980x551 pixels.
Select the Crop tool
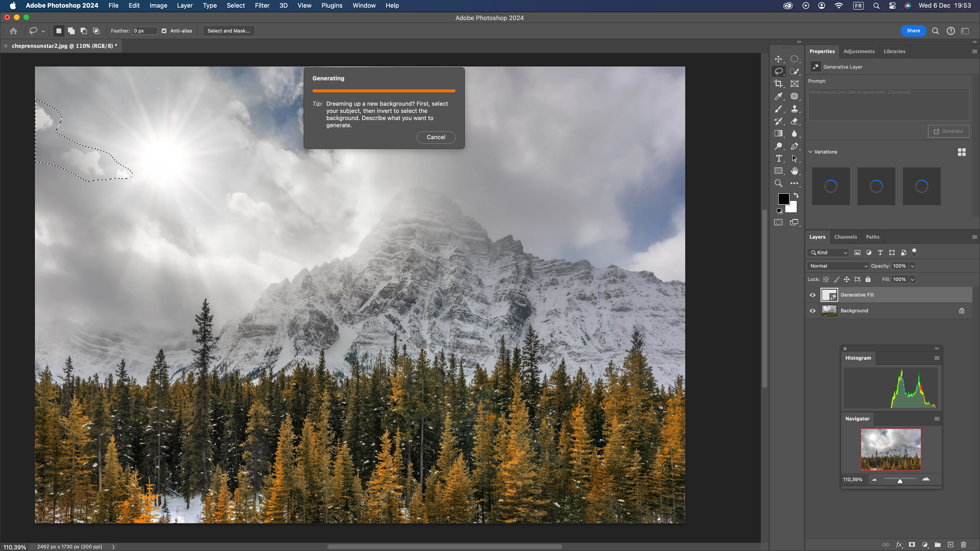(778, 84)
